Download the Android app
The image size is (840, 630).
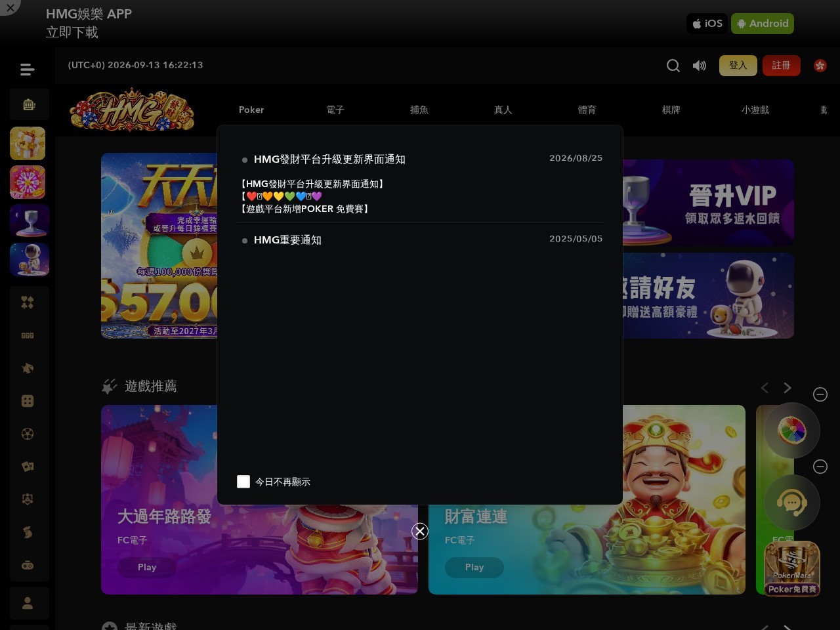[763, 24]
